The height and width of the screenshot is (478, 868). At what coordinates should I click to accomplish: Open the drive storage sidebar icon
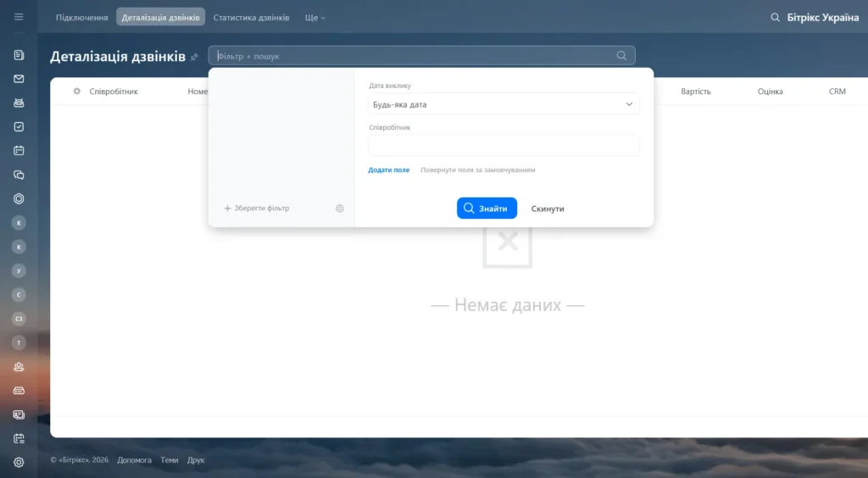click(x=19, y=391)
